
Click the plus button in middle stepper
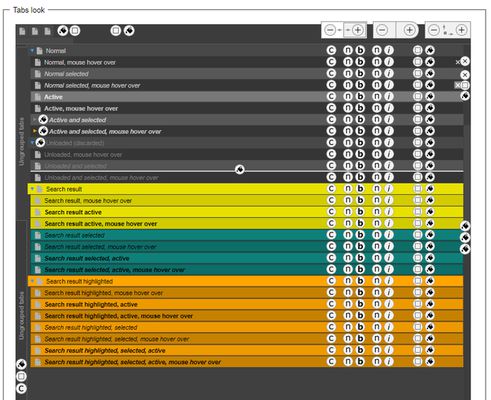coord(409,30)
